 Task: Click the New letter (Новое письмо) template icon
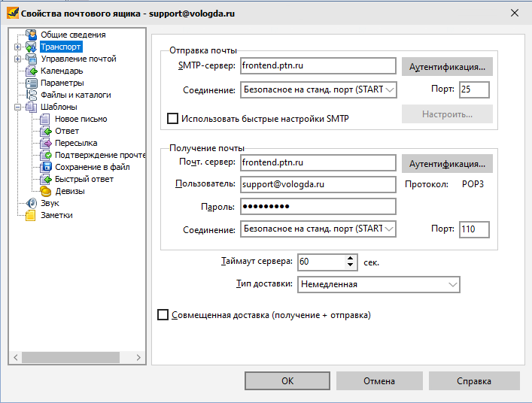(46, 119)
